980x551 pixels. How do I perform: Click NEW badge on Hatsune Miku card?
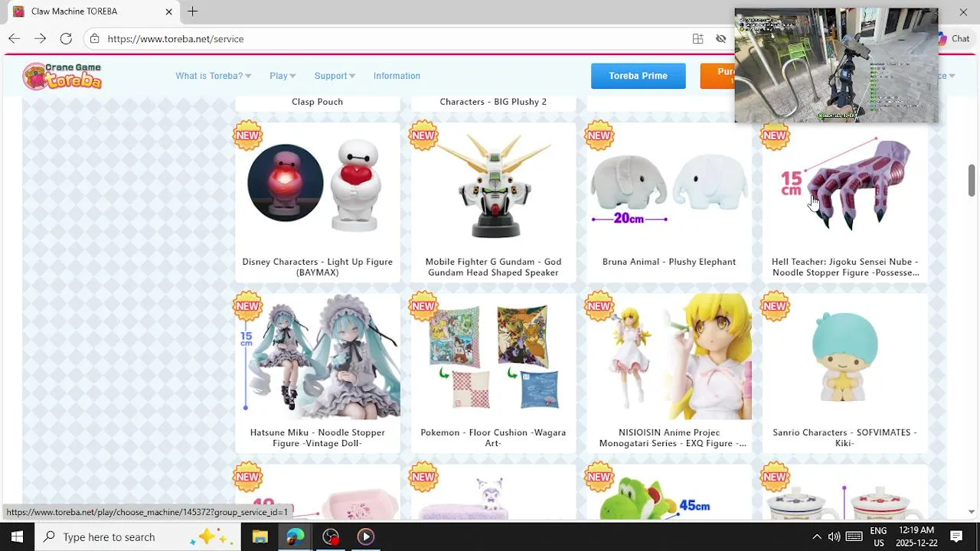(247, 306)
